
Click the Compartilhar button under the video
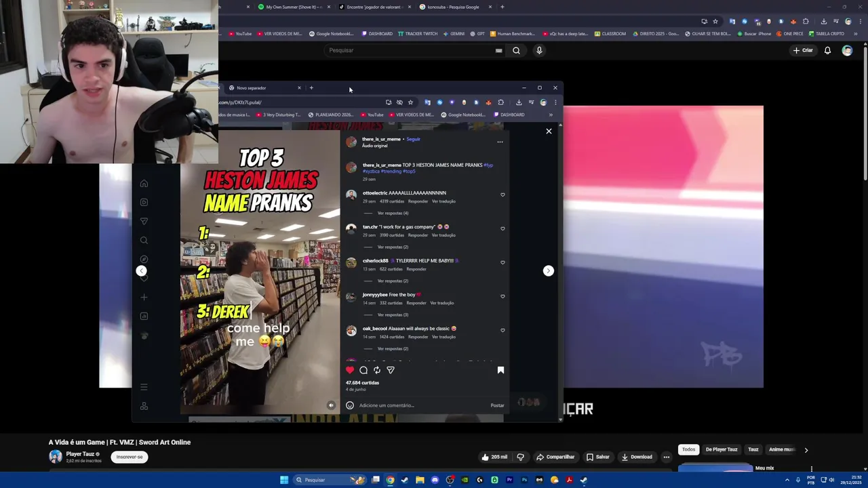pos(555,457)
